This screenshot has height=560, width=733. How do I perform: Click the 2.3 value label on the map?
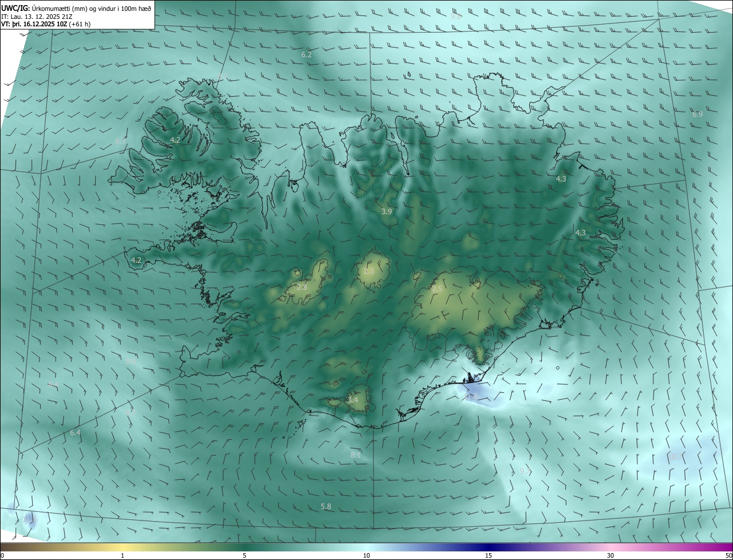click(369, 271)
